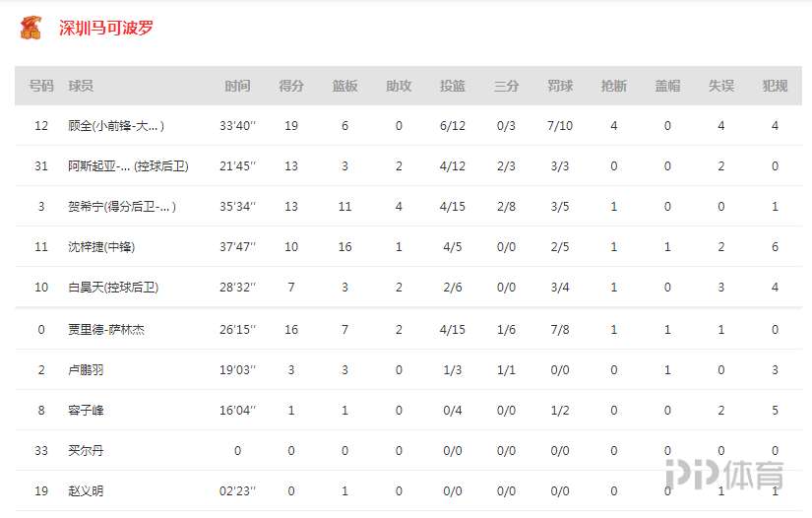Click the 助攻 column header
Screen dimensions: 812x518
399,87
